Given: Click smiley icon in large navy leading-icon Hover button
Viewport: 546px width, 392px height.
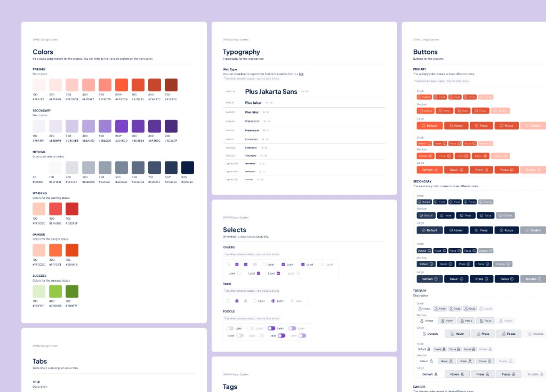Looking at the screenshot, I should 451,230.
